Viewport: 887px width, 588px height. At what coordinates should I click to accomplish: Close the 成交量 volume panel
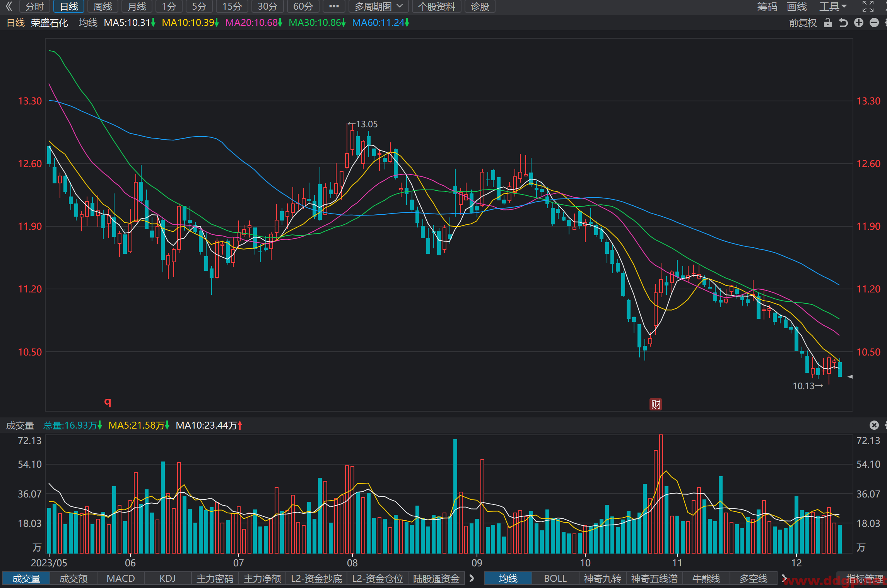click(874, 425)
